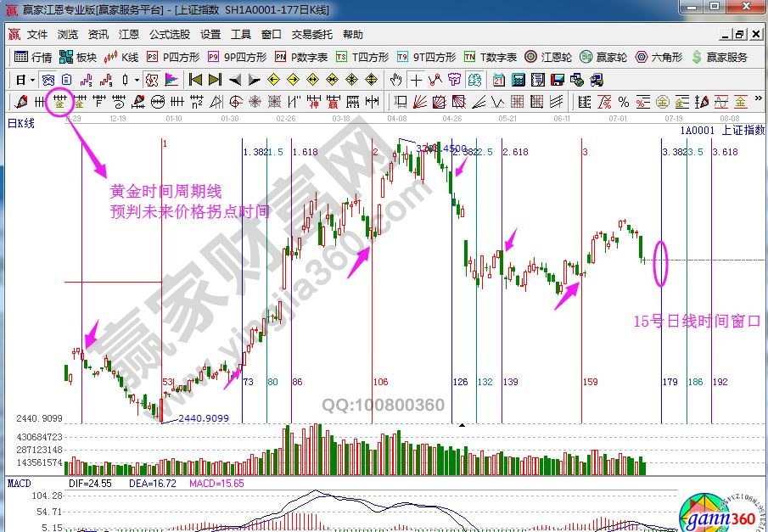Expand hidden toolbar items chevron

click(x=756, y=102)
